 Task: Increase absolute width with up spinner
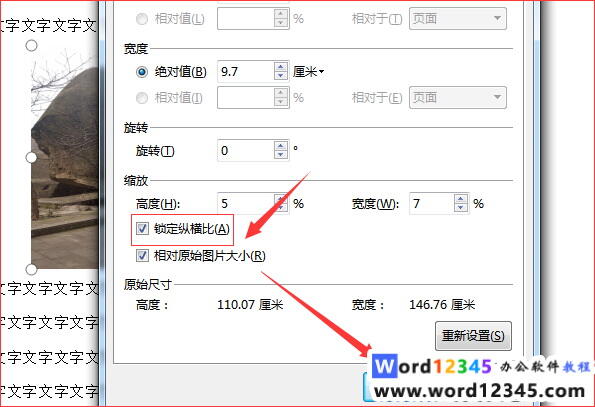(280, 67)
